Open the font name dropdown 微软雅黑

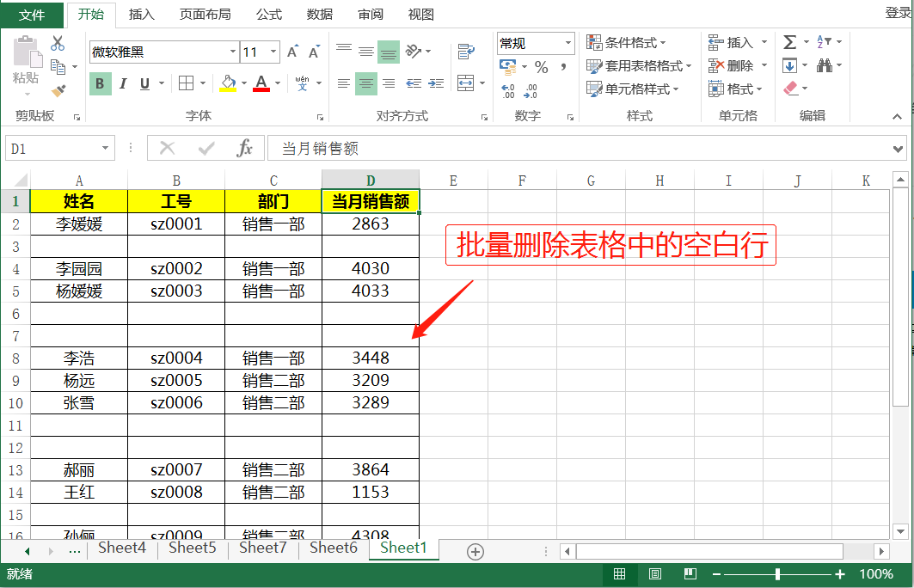pos(232,52)
